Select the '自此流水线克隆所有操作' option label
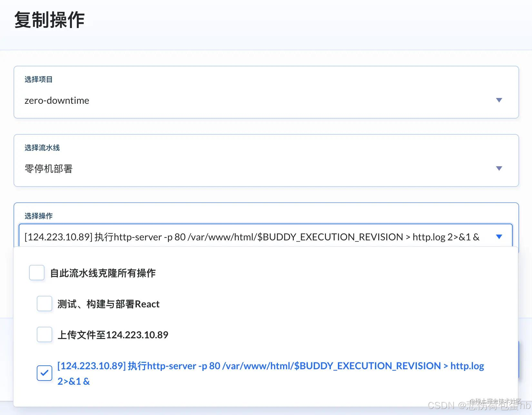Screen dimensions: 532x415 point(103,273)
